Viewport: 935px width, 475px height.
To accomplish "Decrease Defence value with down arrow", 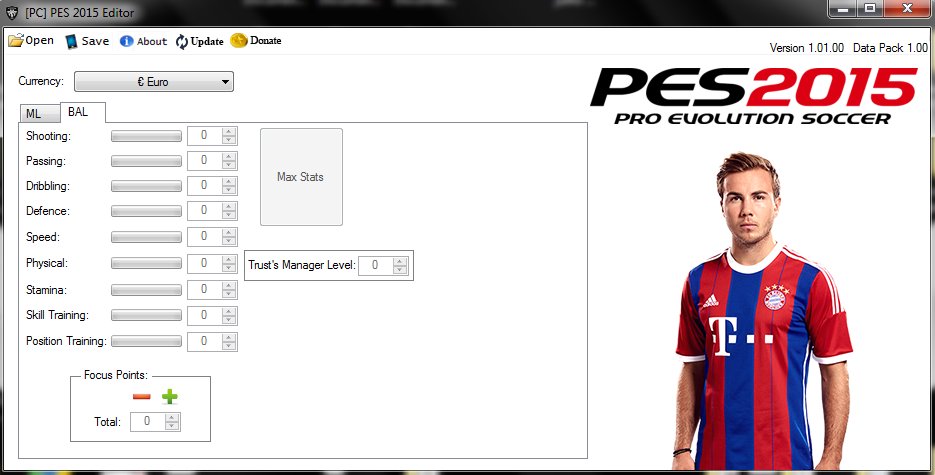I will point(229,215).
